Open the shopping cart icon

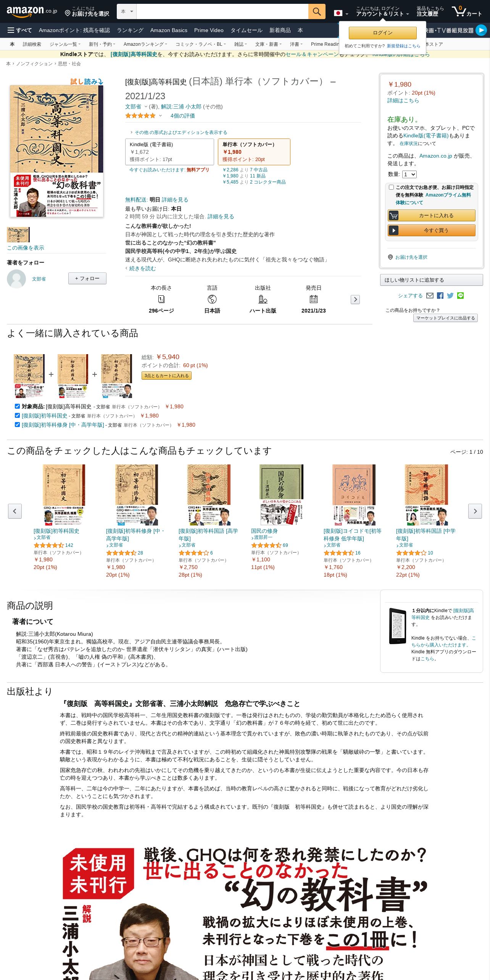click(x=466, y=11)
